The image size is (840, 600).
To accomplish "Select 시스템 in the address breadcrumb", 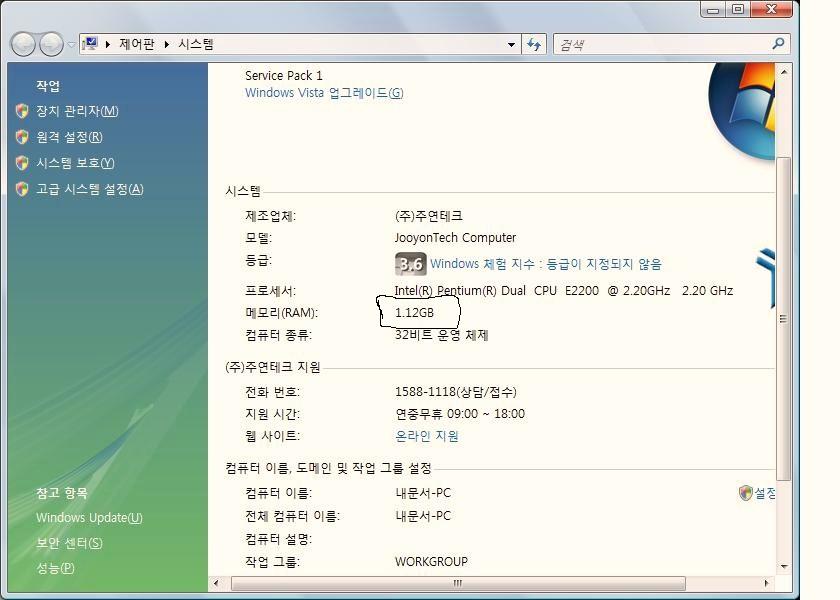I will click(196, 44).
